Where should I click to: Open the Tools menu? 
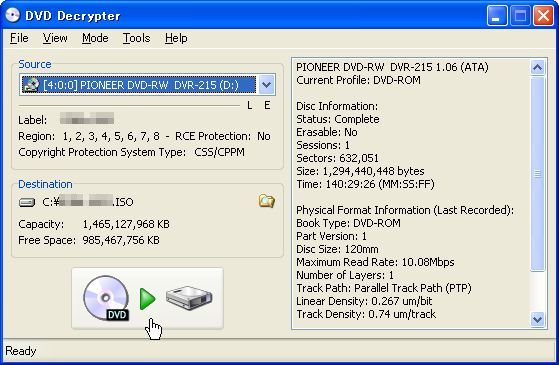pyautogui.click(x=137, y=38)
